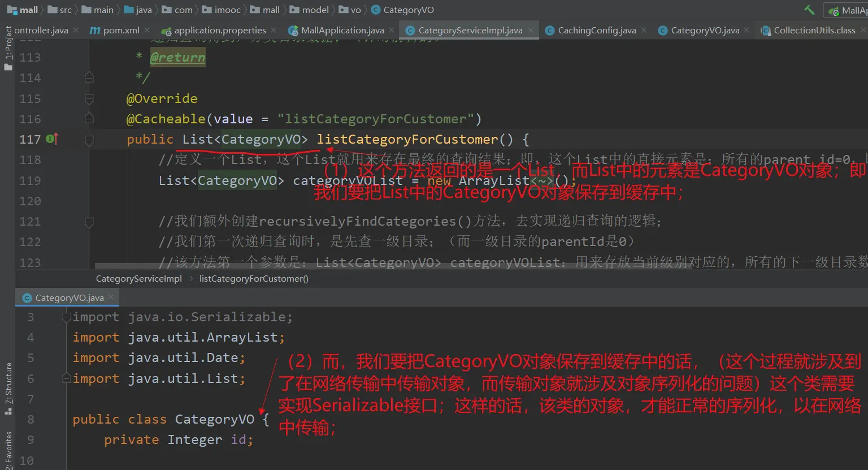Click the "listCategoryForCustomer" string literal on line 116
This screenshot has width=868, height=470.
point(375,119)
